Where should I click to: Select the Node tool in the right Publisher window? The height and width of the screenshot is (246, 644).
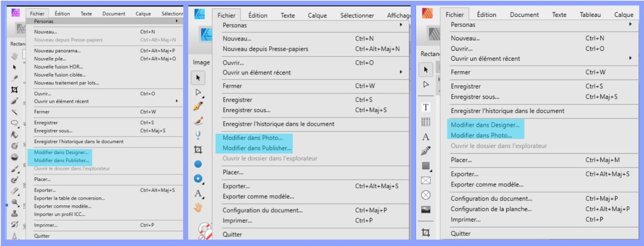point(426,84)
